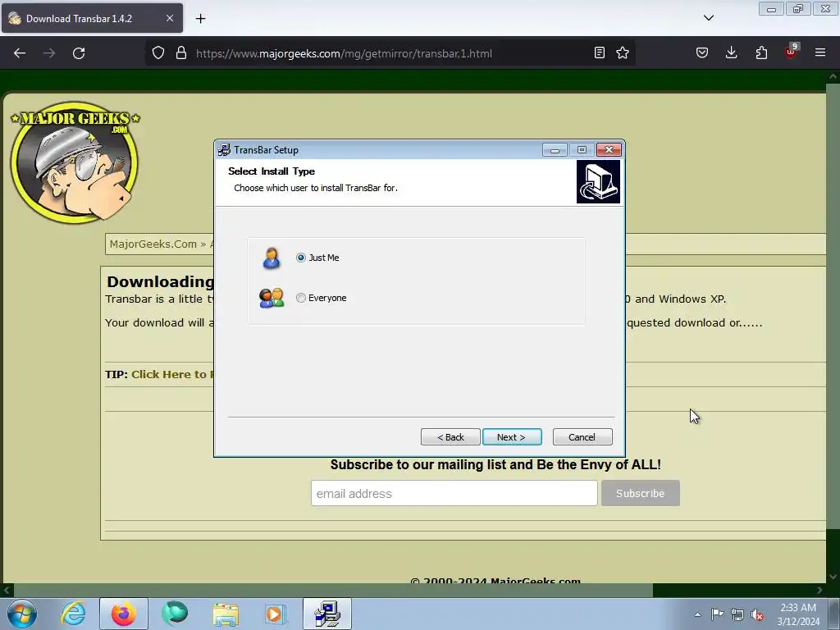840x630 pixels.
Task: Show hidden system tray icons
Action: coord(697,614)
